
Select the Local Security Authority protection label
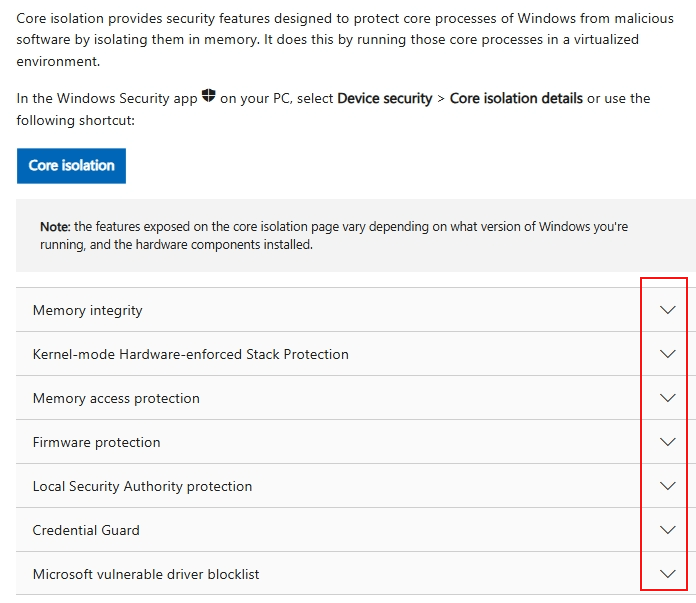point(142,486)
